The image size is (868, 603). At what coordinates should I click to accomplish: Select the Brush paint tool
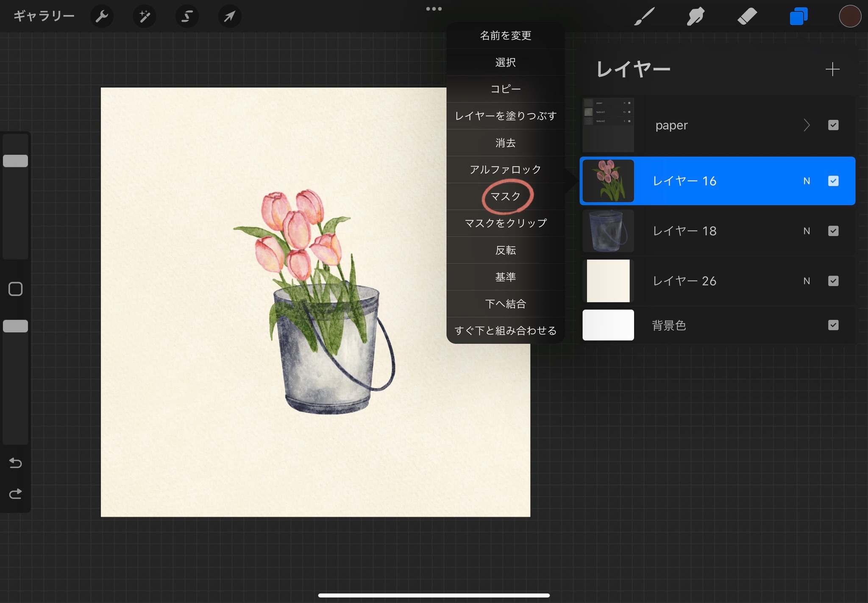644,16
